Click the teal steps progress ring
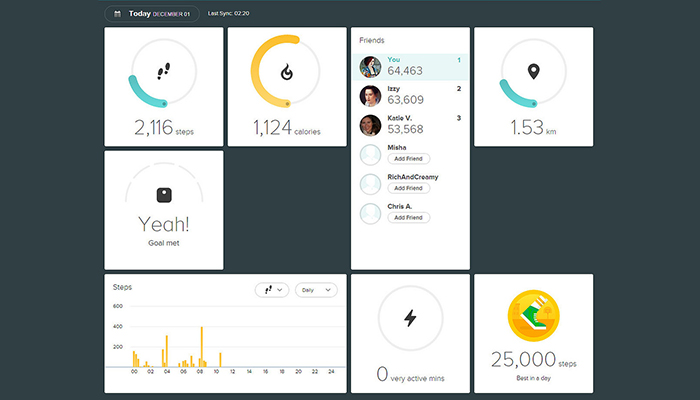The width and height of the screenshot is (700, 400). pyautogui.click(x=164, y=73)
